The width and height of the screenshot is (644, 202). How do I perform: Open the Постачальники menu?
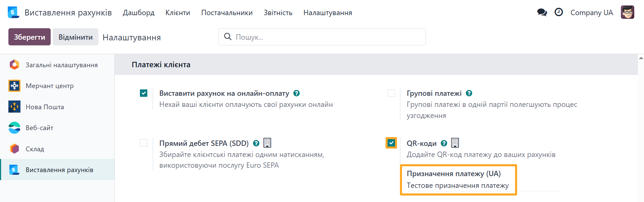pyautogui.click(x=227, y=12)
